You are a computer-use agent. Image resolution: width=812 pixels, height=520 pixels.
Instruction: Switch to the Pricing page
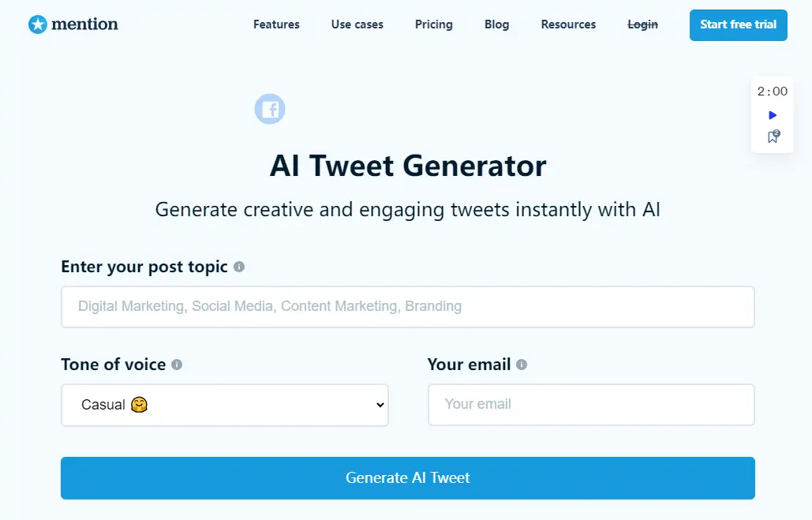click(x=433, y=24)
